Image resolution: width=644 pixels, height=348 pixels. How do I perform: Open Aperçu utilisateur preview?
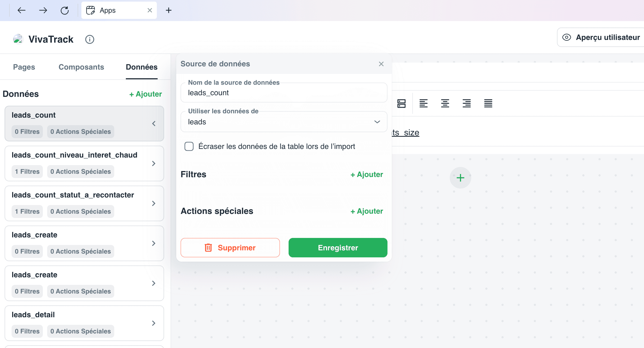[601, 37]
